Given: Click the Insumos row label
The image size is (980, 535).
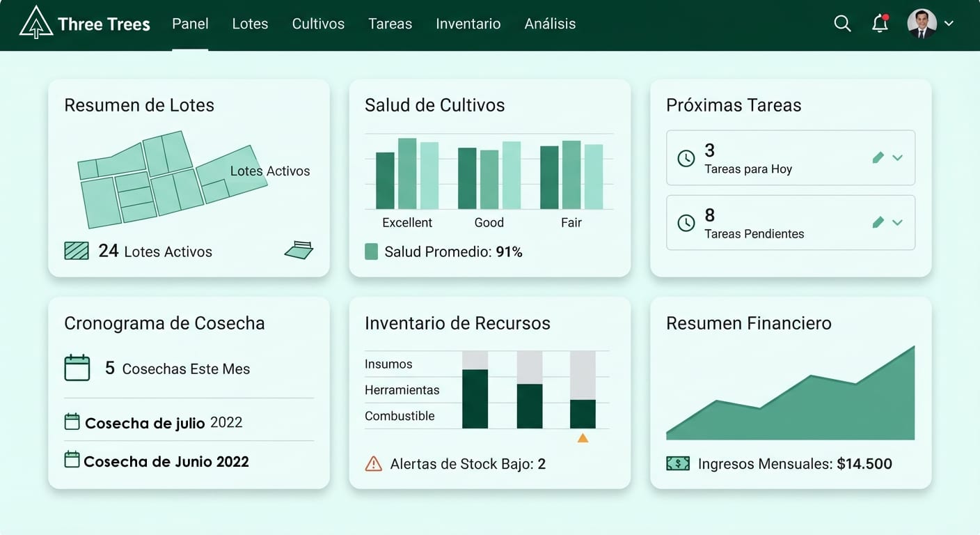Looking at the screenshot, I should click(388, 364).
